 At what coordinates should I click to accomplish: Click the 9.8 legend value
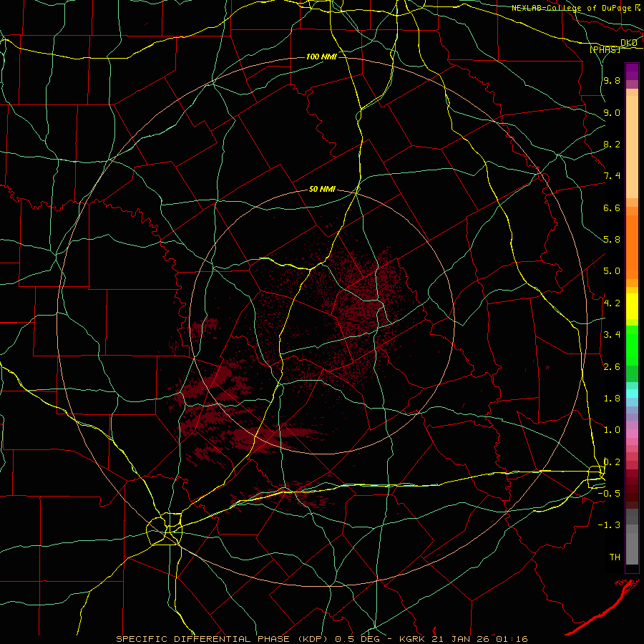coord(612,81)
